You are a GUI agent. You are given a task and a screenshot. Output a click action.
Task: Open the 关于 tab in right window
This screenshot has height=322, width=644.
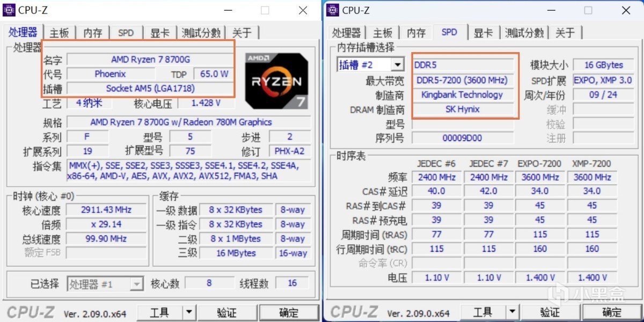565,33
